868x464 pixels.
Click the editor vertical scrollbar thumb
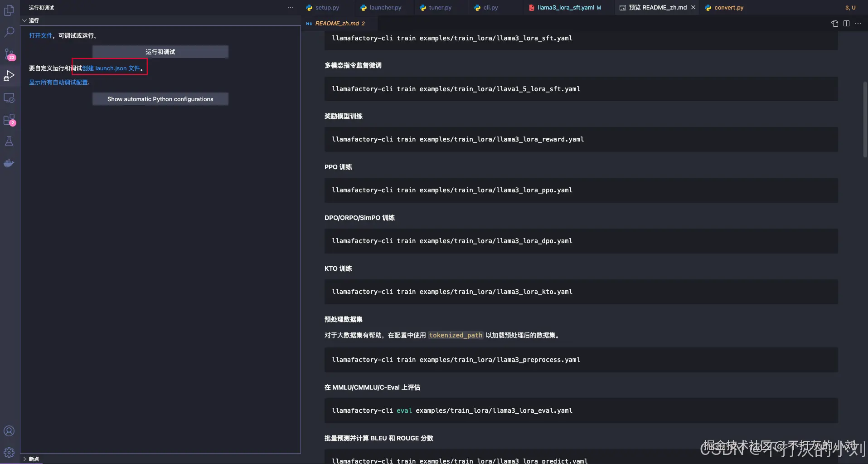click(x=865, y=119)
